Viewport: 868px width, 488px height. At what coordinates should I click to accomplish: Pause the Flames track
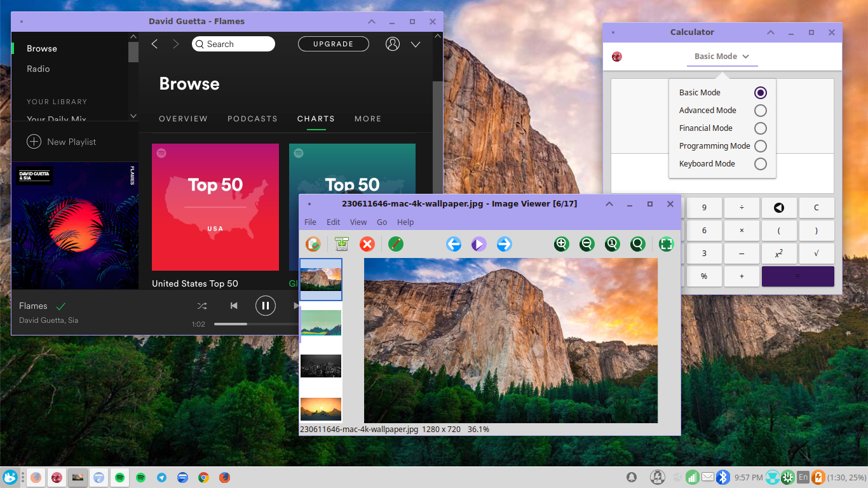click(266, 306)
